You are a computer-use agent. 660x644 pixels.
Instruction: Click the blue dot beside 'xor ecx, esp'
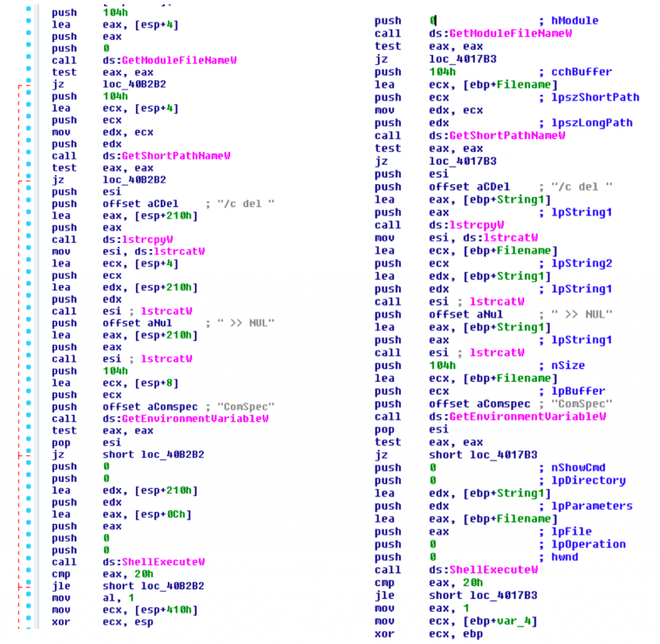coord(28,621)
